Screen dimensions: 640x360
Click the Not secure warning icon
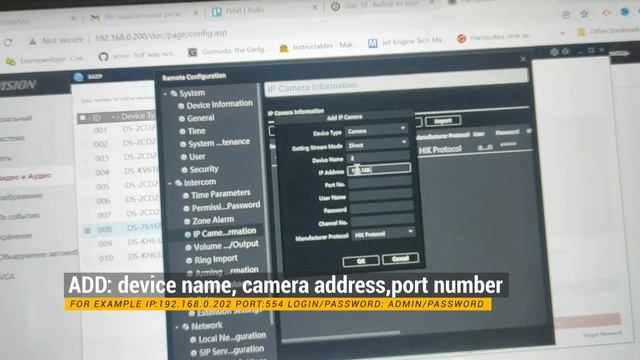pos(32,41)
